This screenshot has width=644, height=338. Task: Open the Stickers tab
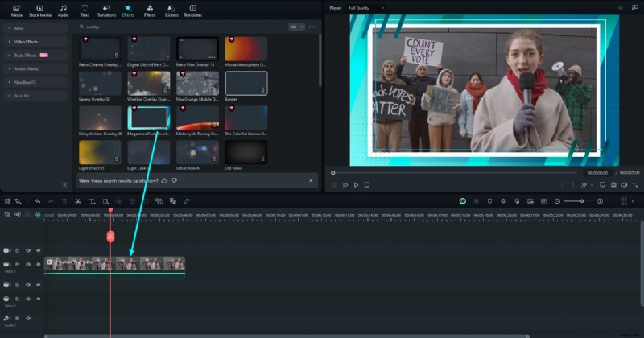click(x=171, y=11)
